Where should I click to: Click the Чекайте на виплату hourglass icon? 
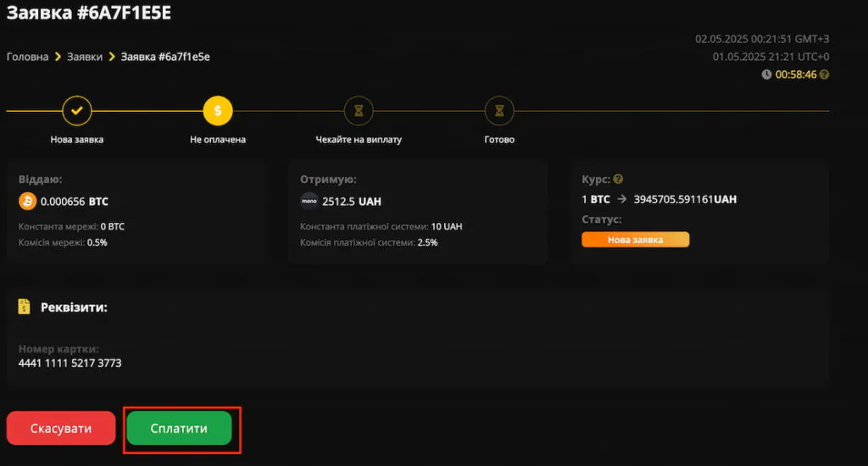coord(359,111)
